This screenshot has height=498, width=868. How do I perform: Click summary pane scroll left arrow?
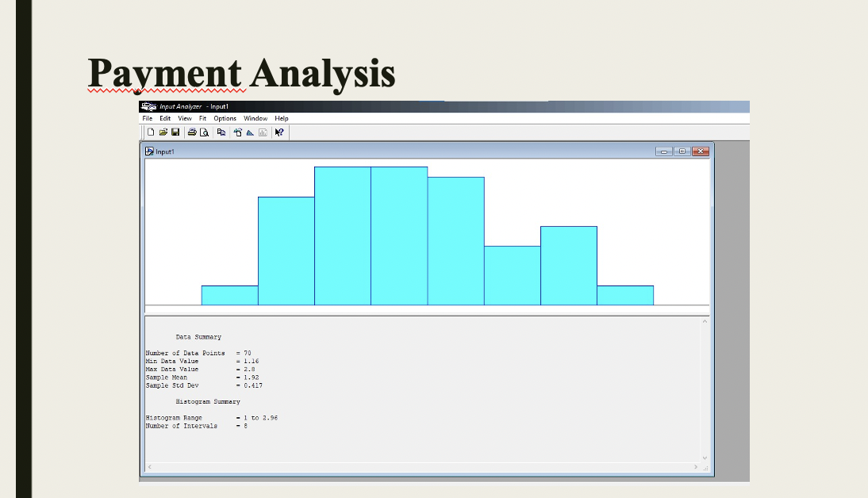tap(149, 467)
